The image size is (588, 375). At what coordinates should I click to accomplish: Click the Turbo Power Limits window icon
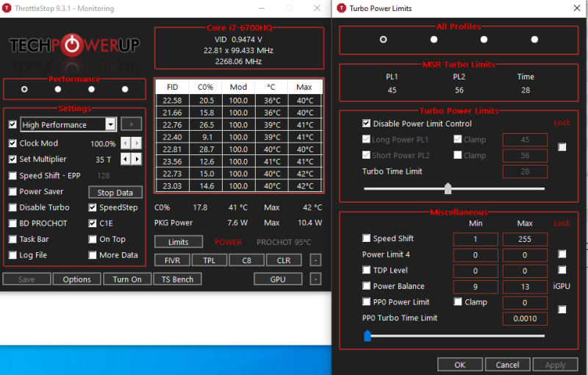pyautogui.click(x=341, y=8)
